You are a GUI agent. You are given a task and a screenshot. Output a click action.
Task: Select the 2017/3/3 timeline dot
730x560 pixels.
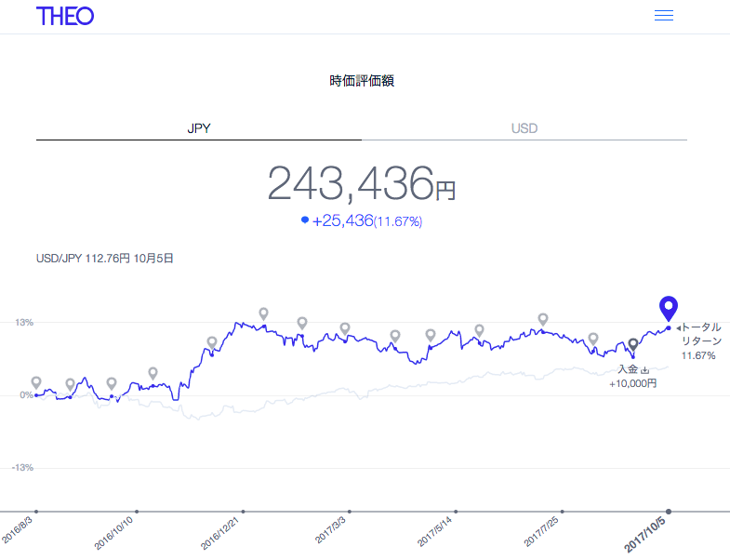click(x=350, y=512)
